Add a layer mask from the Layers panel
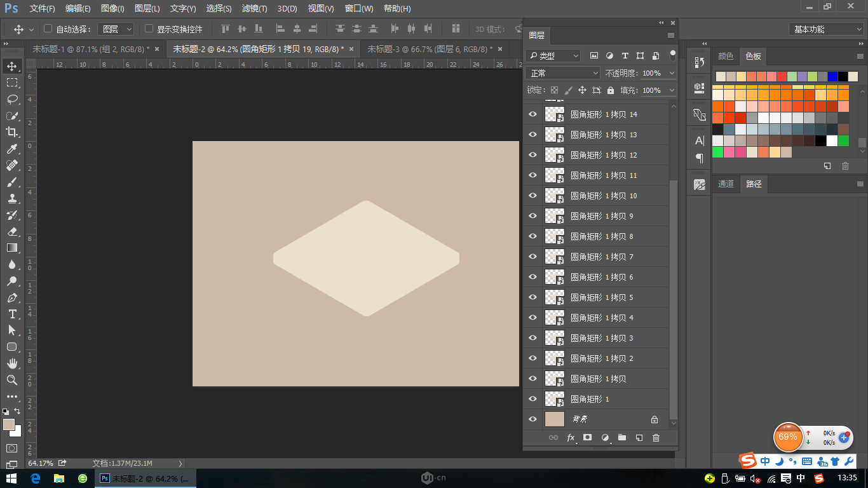Screen dimensions: 868x488 [x=587, y=438]
